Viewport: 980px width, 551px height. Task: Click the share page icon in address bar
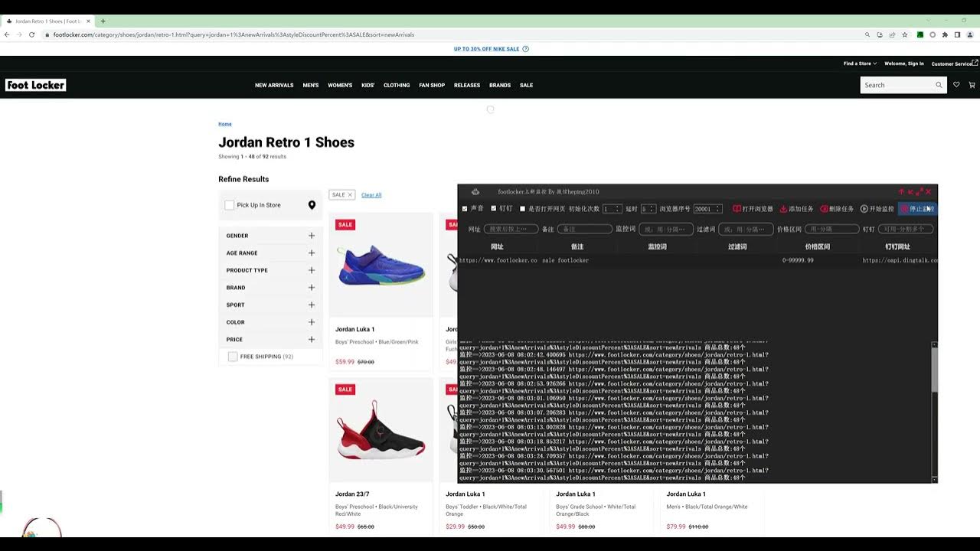coord(892,34)
